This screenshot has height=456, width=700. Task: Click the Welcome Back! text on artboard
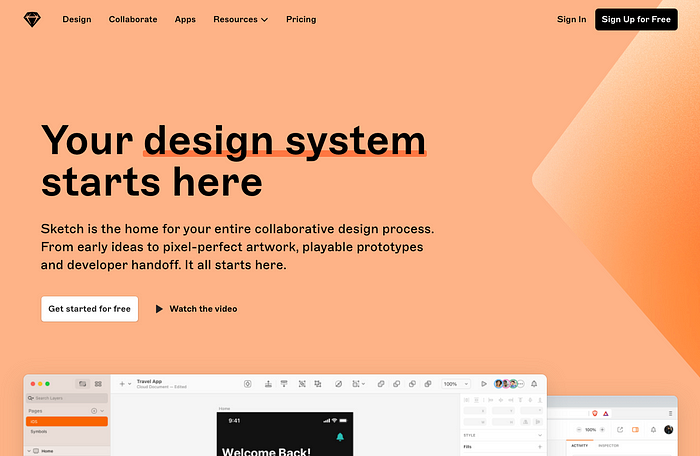(x=266, y=451)
